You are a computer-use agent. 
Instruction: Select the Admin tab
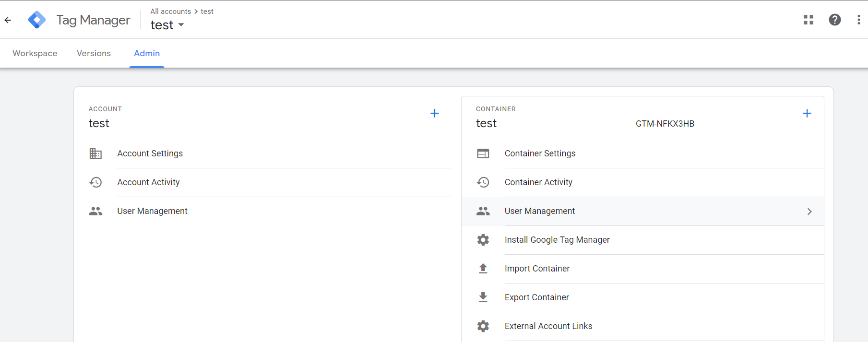[147, 53]
